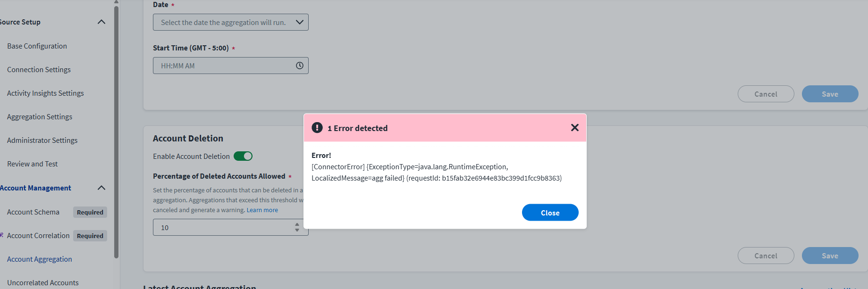The image size is (868, 289).
Task: Select Aggregation Settings in sidebar
Action: pyautogui.click(x=40, y=117)
